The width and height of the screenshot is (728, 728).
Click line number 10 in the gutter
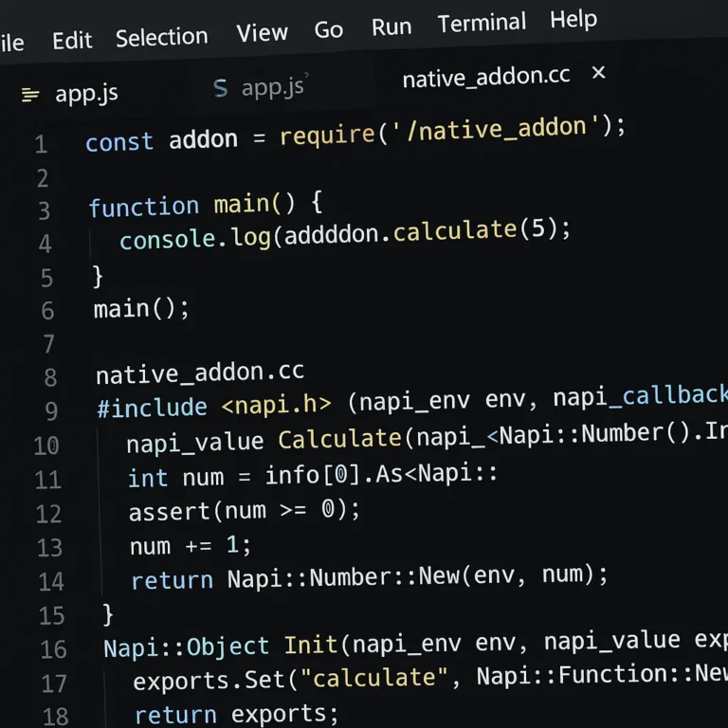tap(46, 446)
